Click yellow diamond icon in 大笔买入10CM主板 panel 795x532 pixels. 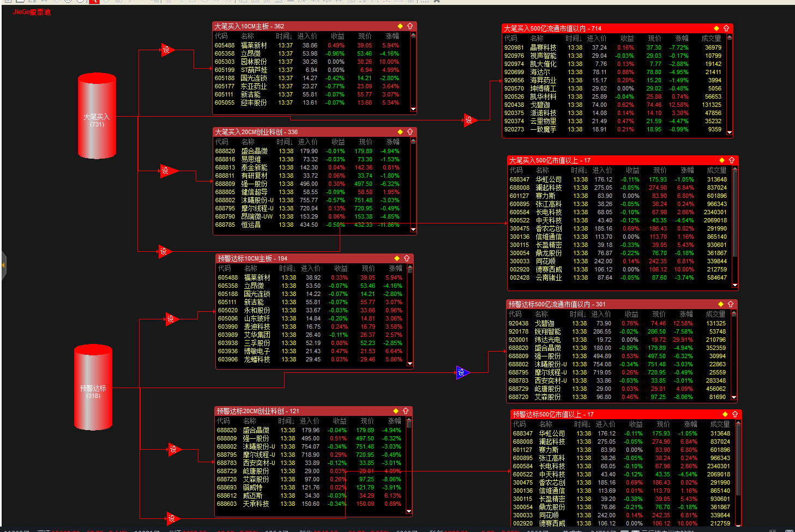400,26
